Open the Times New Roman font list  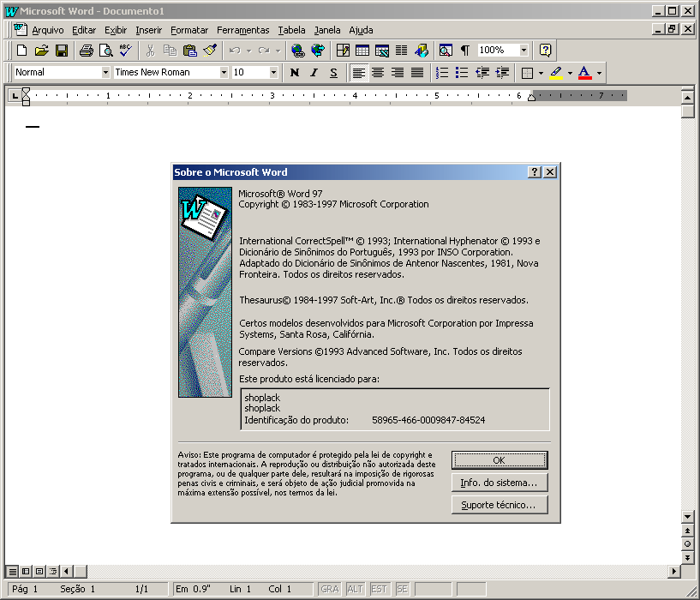coord(224,72)
